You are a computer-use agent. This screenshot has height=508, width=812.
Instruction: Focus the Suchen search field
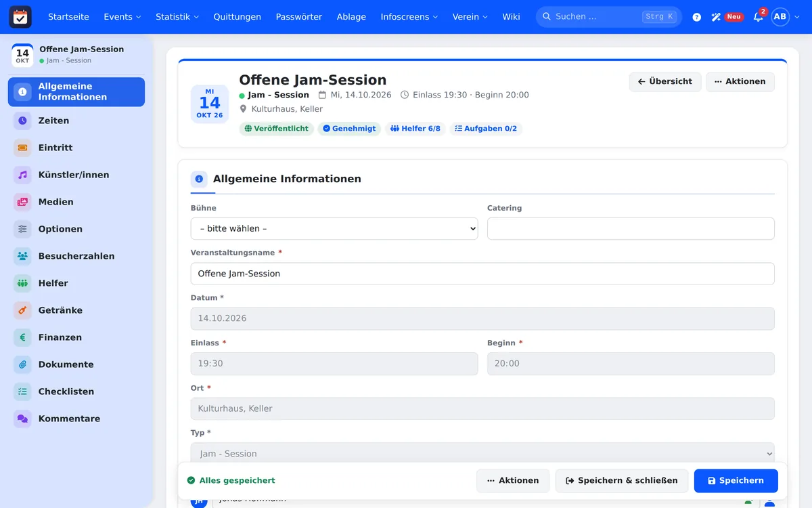(x=609, y=17)
